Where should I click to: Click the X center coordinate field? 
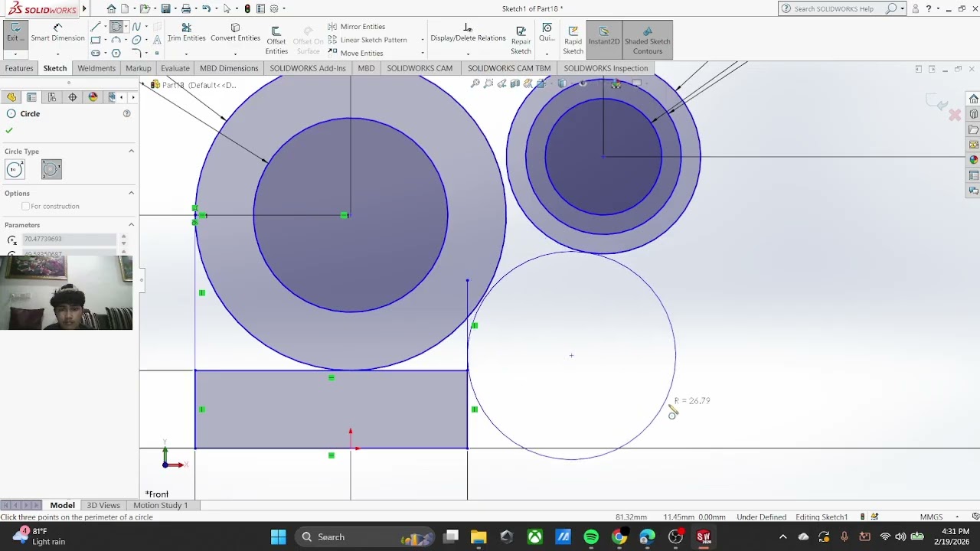[70, 240]
